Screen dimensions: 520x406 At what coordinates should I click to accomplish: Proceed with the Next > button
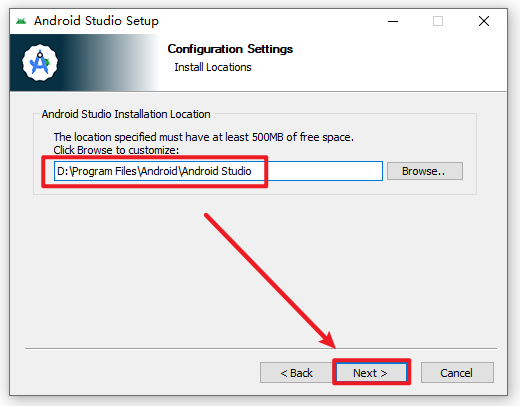point(371,373)
